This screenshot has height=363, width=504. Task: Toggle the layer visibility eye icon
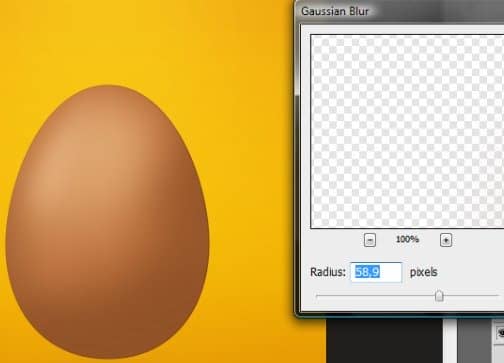[x=500, y=333]
